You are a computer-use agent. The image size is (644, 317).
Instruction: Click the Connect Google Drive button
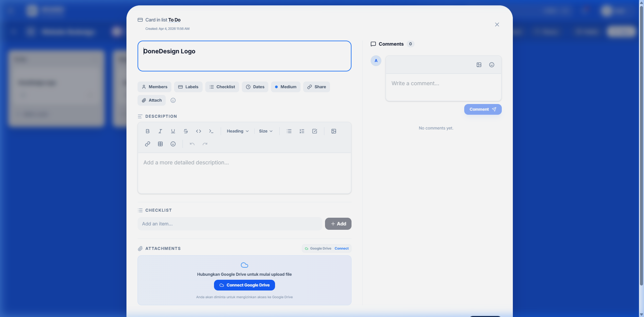click(244, 285)
